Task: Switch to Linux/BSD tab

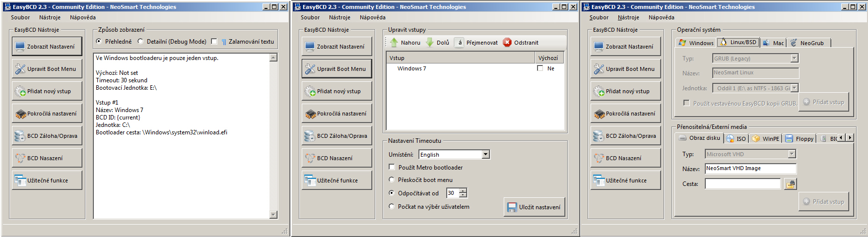Action: click(x=738, y=42)
